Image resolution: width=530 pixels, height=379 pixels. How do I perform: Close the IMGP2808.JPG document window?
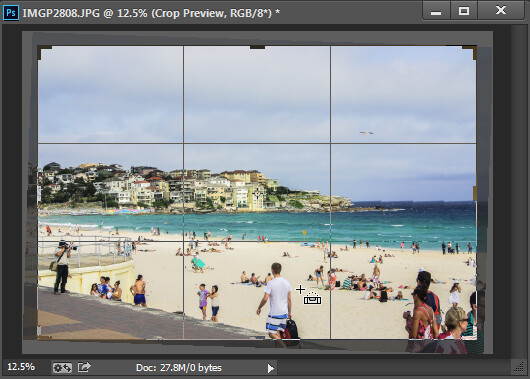pyautogui.click(x=501, y=10)
